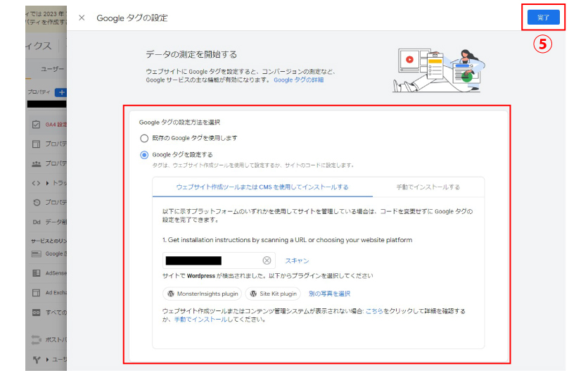The height and width of the screenshot is (371, 588).
Task: Close the Google タグの設定 dialog with X
Action: click(82, 18)
